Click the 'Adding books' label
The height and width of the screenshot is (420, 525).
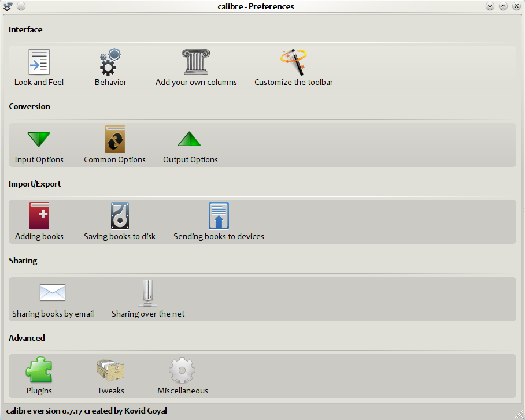pyautogui.click(x=39, y=237)
